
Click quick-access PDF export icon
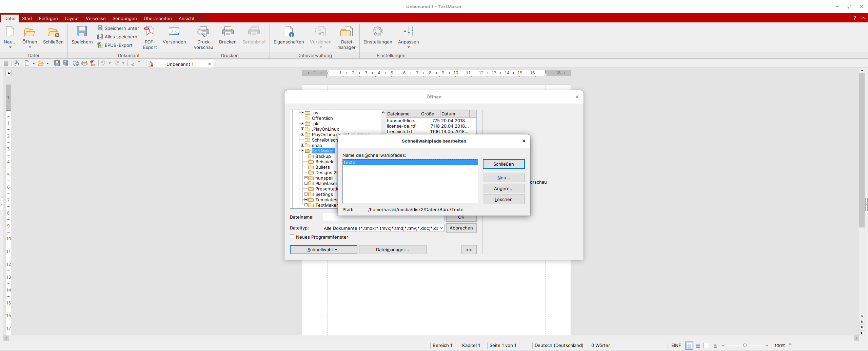point(93,63)
